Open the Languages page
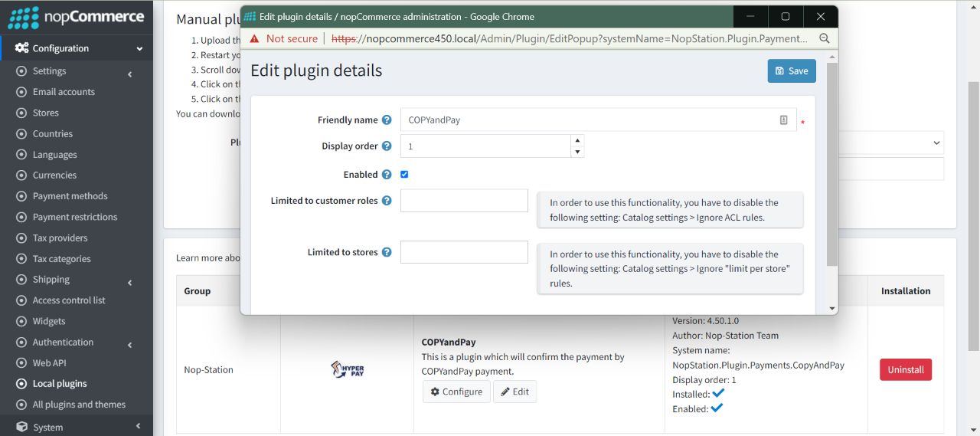The height and width of the screenshot is (436, 980). [54, 154]
